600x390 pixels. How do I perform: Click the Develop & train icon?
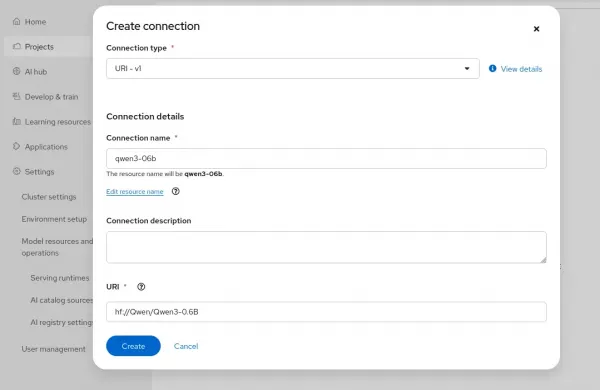click(16, 96)
